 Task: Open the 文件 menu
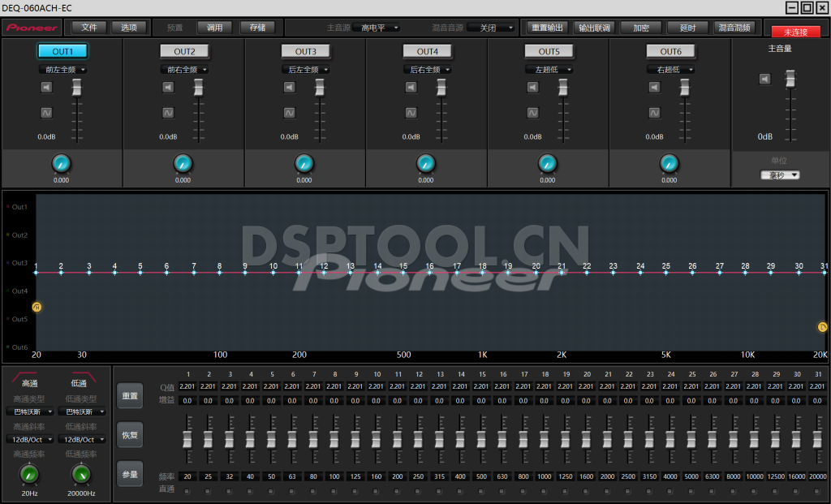(89, 27)
